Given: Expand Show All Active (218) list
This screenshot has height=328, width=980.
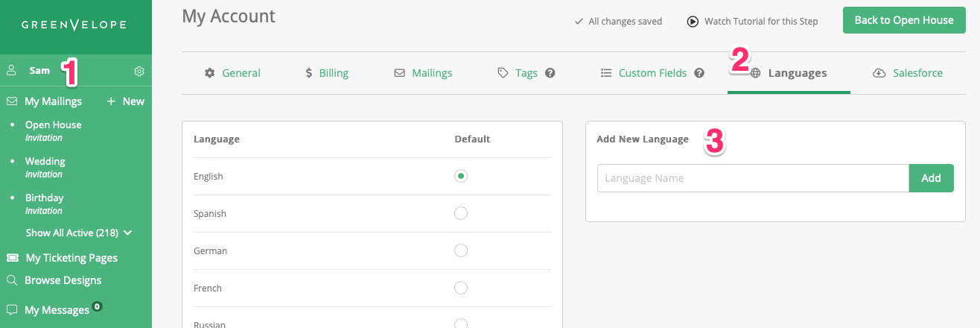Looking at the screenshot, I should pos(79,233).
